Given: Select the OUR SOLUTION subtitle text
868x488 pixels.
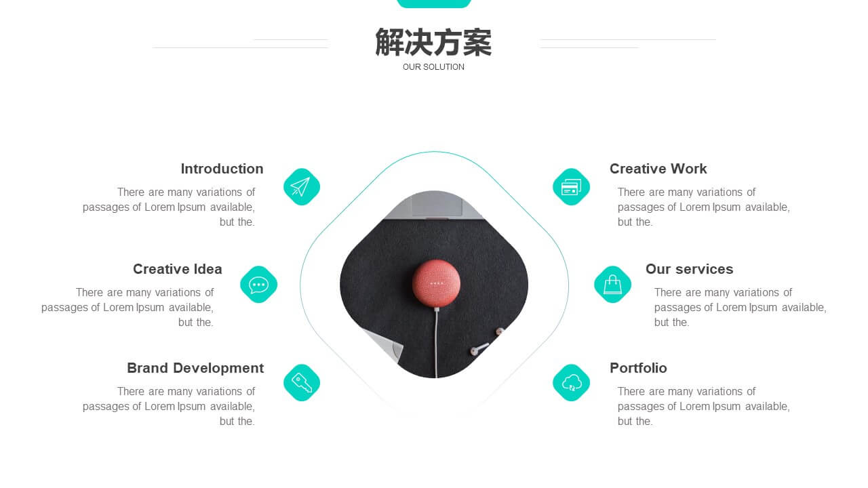Looking at the screenshot, I should [x=434, y=67].
